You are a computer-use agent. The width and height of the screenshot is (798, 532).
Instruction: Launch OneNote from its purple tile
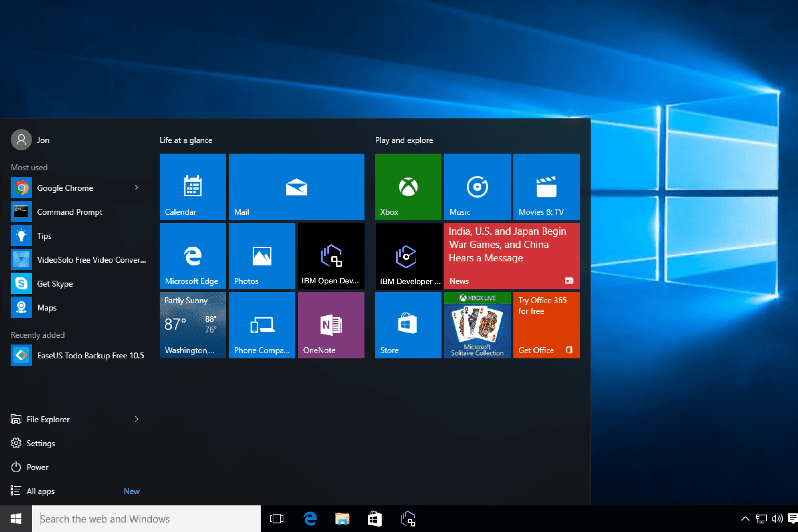click(331, 324)
